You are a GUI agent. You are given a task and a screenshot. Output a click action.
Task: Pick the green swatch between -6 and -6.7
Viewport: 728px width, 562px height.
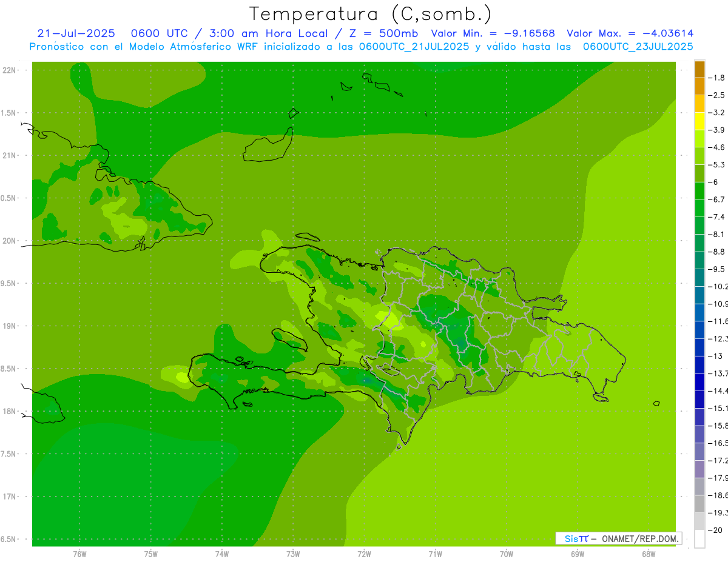699,191
